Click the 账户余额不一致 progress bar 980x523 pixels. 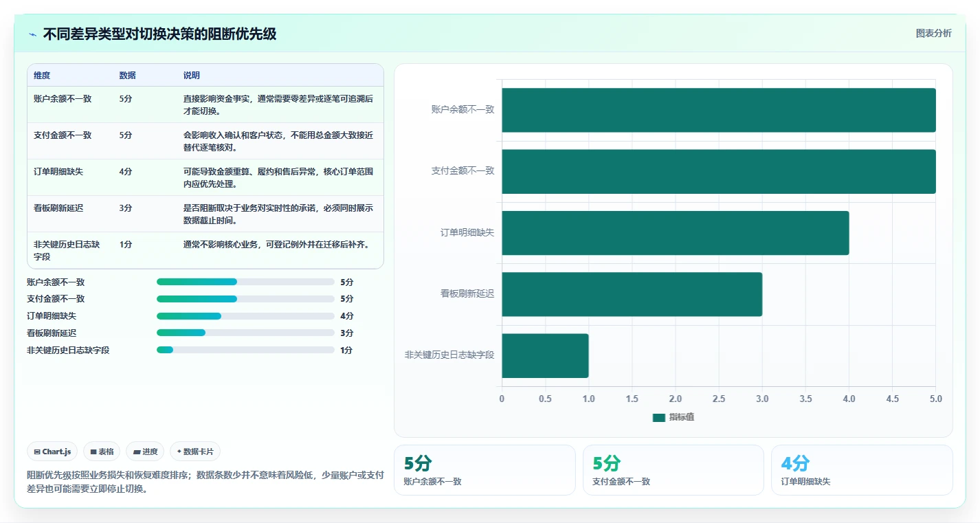(x=245, y=282)
